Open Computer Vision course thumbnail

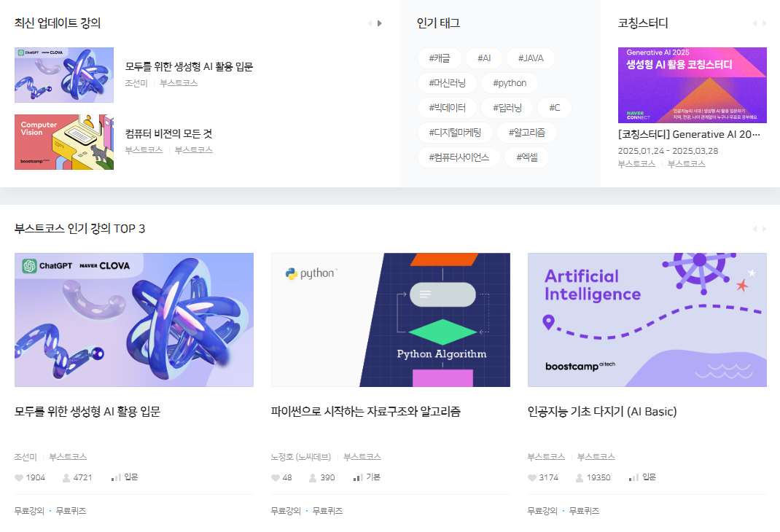tap(64, 142)
